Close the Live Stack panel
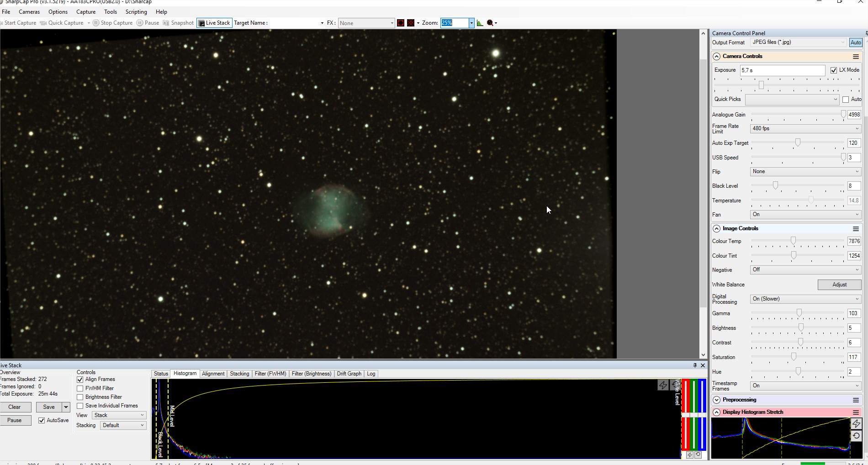Viewport: 868px width, 465px height. click(x=703, y=365)
